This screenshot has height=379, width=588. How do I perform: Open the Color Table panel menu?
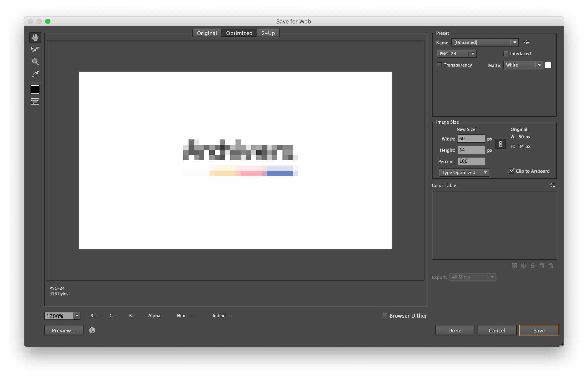(x=552, y=185)
